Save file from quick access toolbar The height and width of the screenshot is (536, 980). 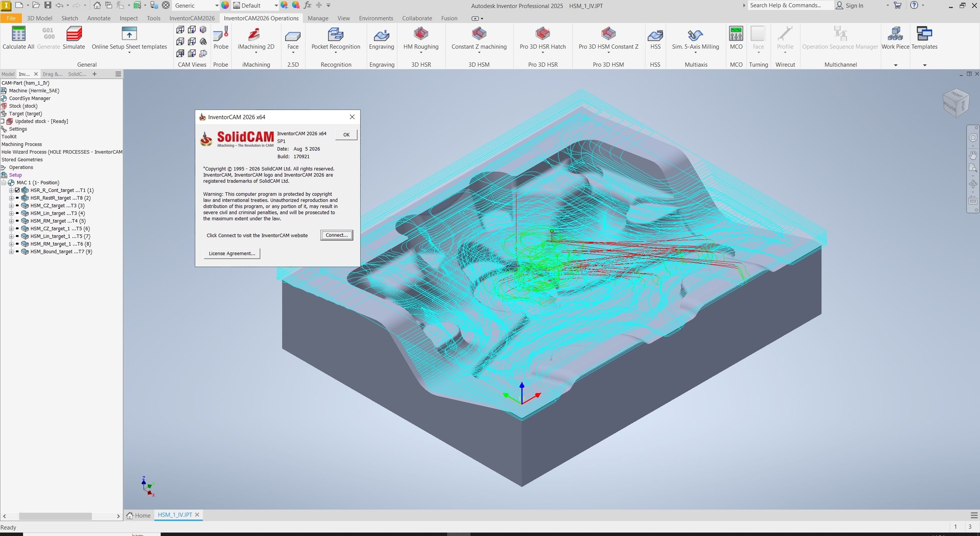[47, 5]
